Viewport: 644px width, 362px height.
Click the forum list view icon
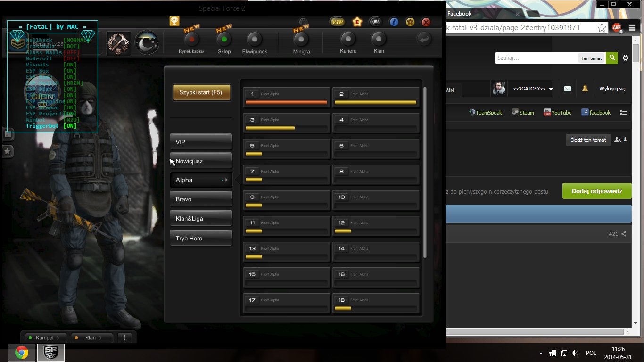coord(624,113)
